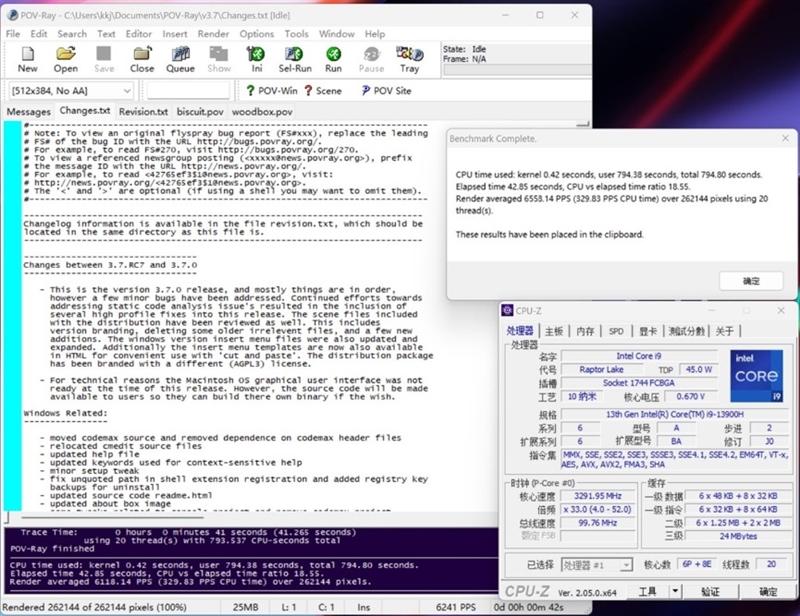Image resolution: width=800 pixels, height=616 pixels.
Task: Close current file using Close icon
Action: point(142,59)
